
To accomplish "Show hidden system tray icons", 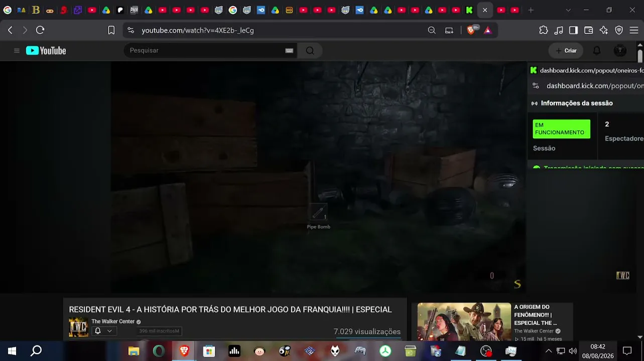I will tap(548, 351).
